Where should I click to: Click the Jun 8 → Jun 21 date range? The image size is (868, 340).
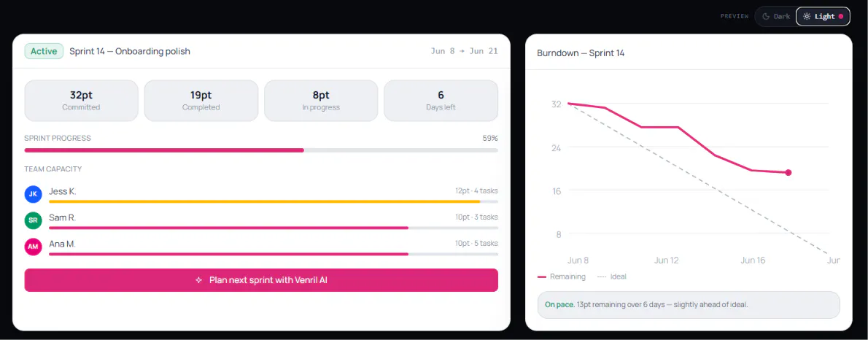pos(464,51)
